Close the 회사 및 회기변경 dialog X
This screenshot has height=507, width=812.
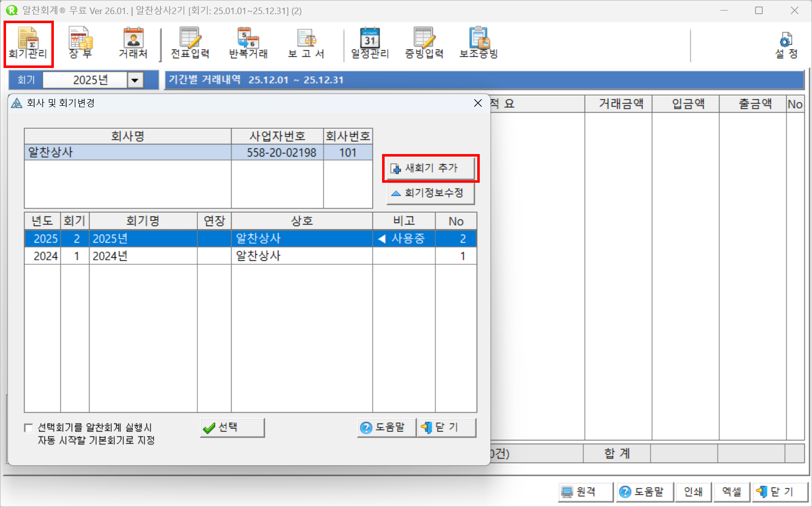478,103
